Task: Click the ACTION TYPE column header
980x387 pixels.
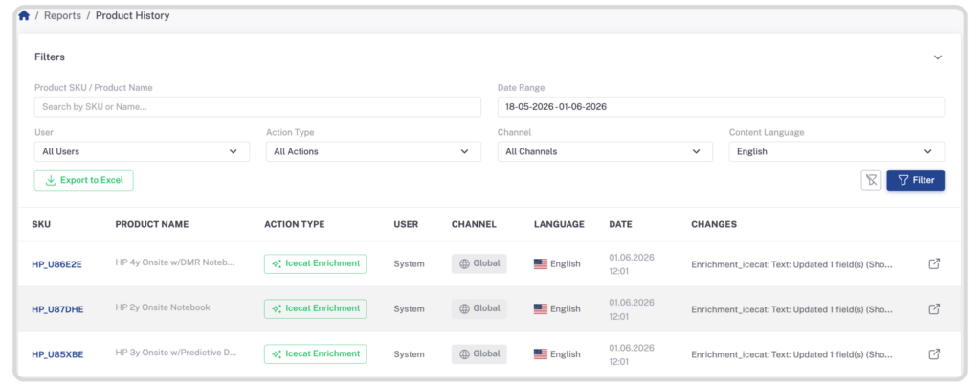Action: tap(295, 224)
